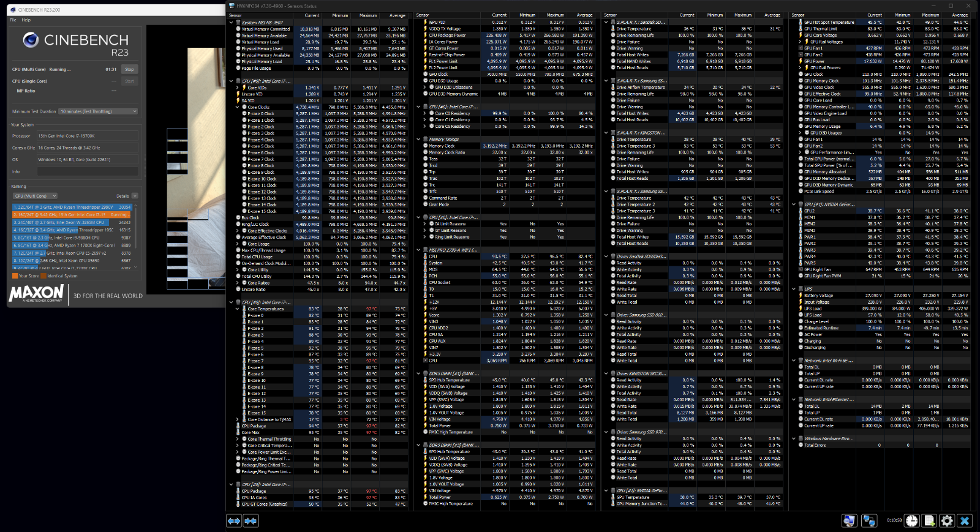Viewport: 980px width, 532px height.
Task: Collapse System: MSI MS-7E07 sensor group
Action: [231, 23]
